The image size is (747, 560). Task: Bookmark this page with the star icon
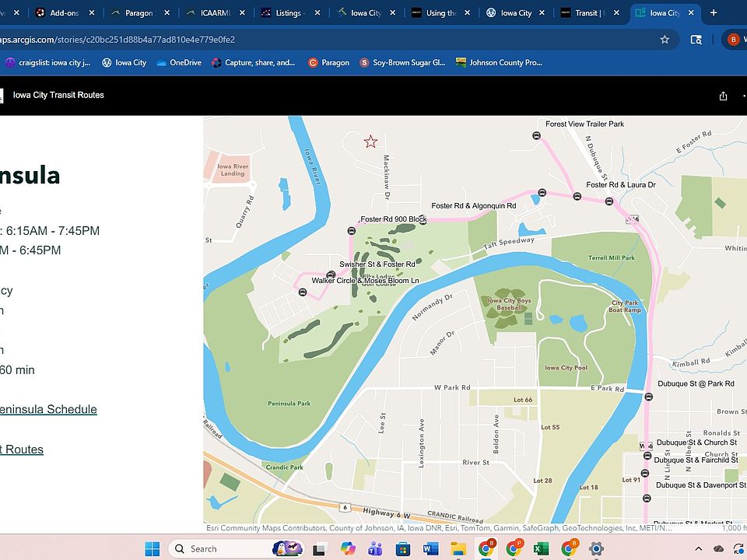tap(665, 40)
